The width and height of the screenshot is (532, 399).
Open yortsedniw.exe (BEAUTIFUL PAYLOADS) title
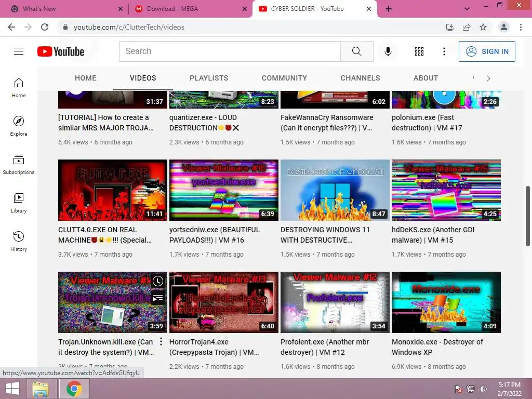click(x=215, y=235)
